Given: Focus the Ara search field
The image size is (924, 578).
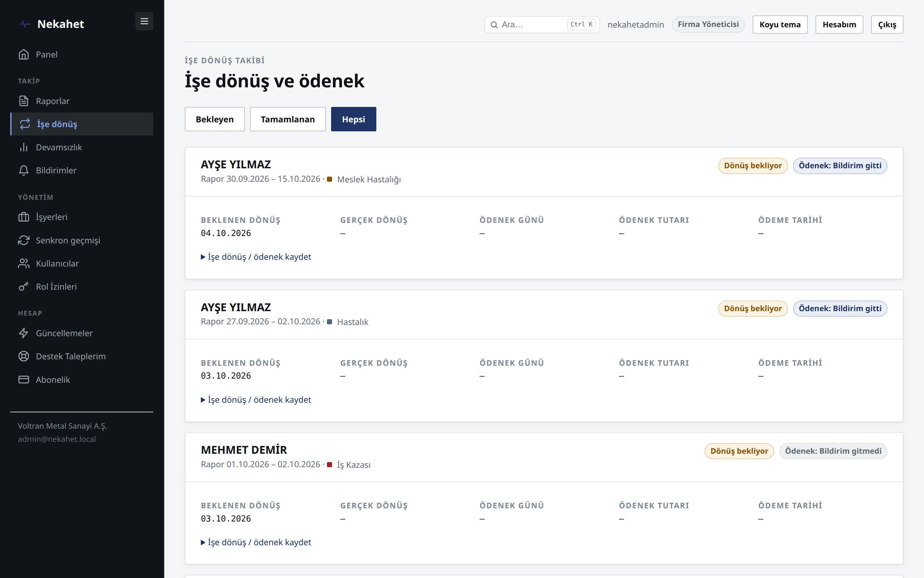Looking at the screenshot, I should [x=542, y=24].
